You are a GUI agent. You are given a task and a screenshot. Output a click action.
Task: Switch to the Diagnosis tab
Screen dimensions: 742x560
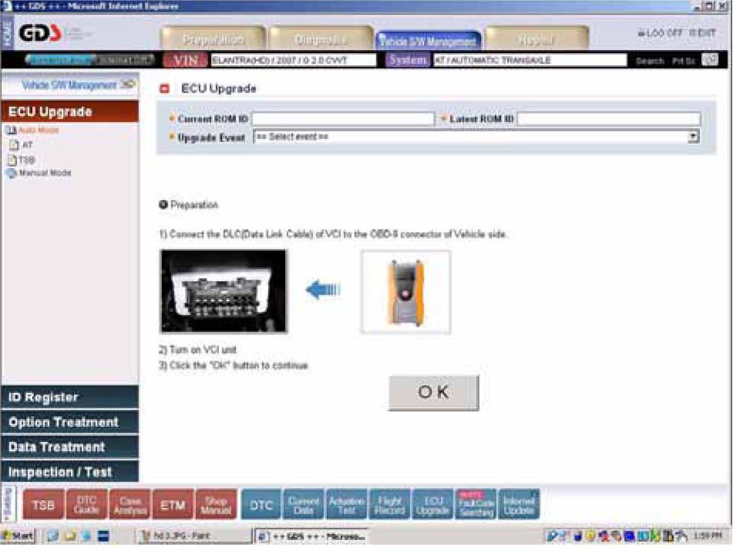tap(320, 39)
